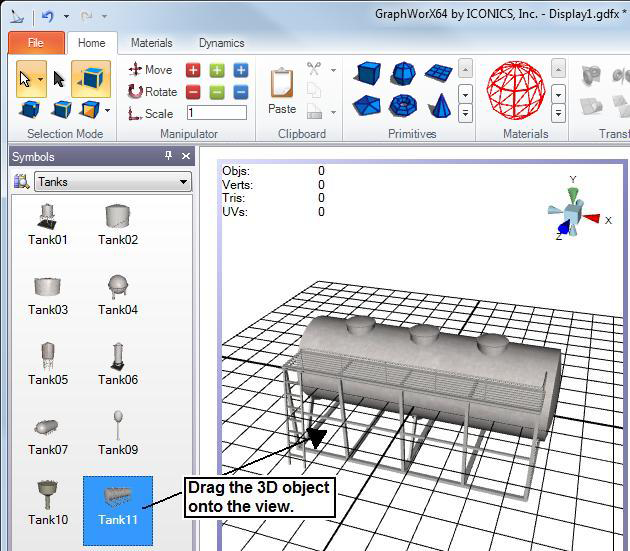Screen dimensions: 630x551
Task: Click the Paste clipboard icon
Action: tap(282, 89)
